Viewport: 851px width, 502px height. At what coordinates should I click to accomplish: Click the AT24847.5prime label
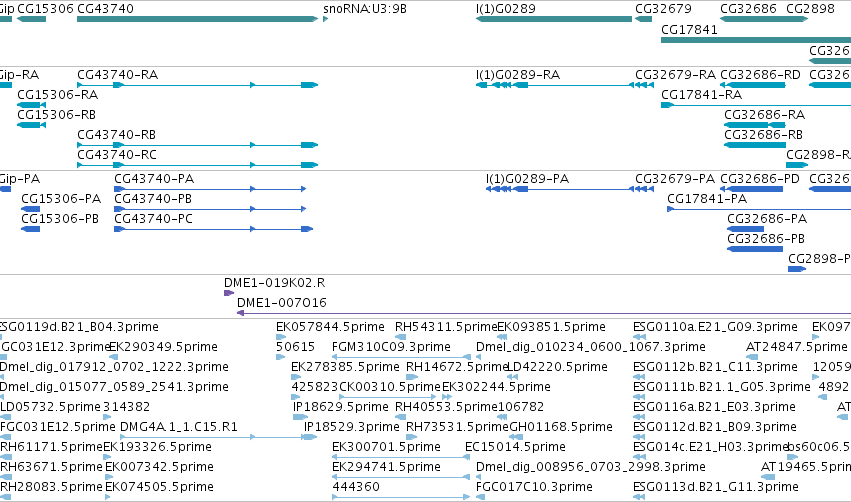click(797, 347)
